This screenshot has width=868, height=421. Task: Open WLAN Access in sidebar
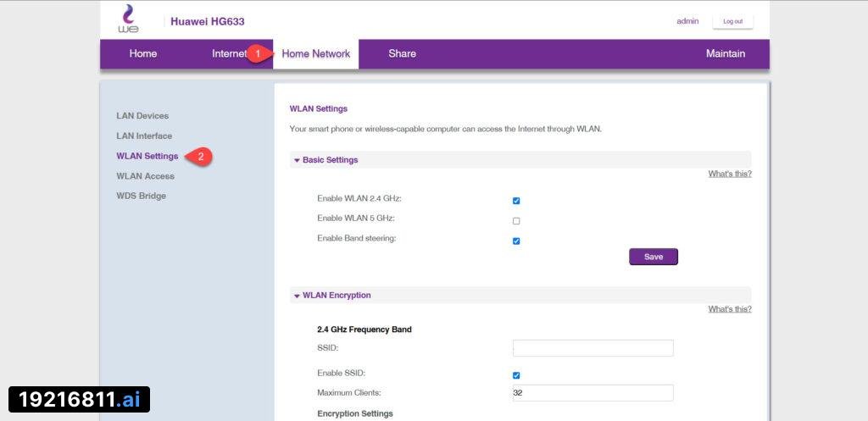(x=145, y=176)
